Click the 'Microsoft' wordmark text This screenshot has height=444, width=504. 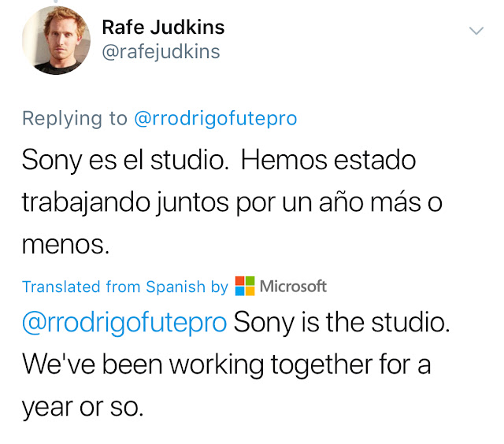(293, 287)
